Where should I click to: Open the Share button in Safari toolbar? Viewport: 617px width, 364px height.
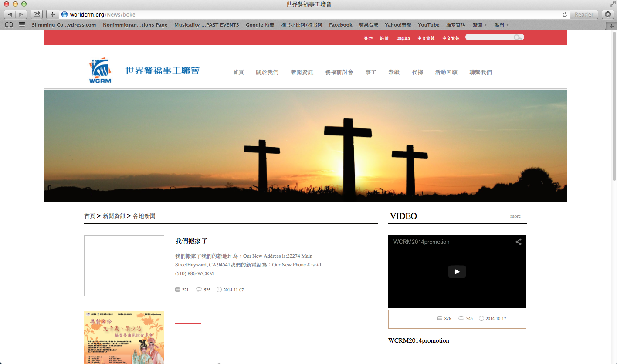point(37,14)
